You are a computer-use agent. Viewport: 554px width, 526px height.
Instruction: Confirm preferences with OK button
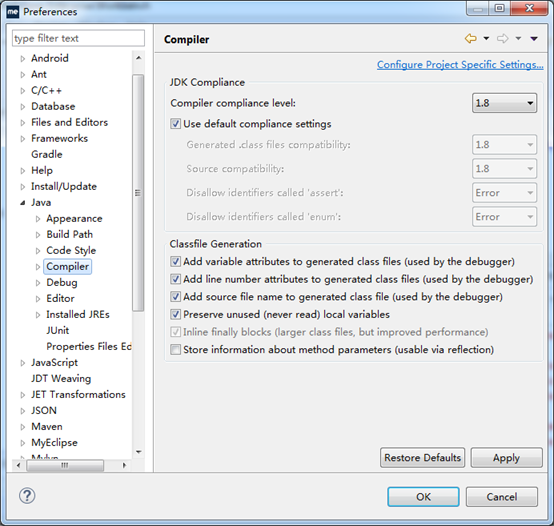tap(423, 497)
